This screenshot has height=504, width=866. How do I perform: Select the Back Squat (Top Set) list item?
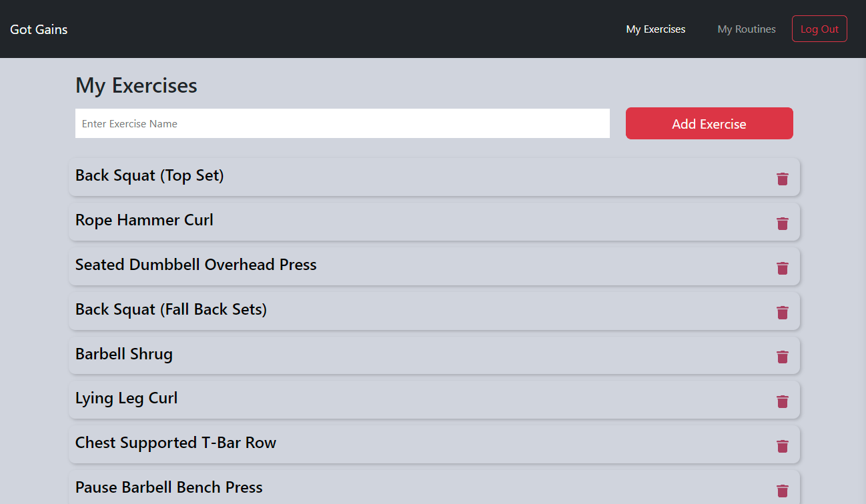pos(400,177)
